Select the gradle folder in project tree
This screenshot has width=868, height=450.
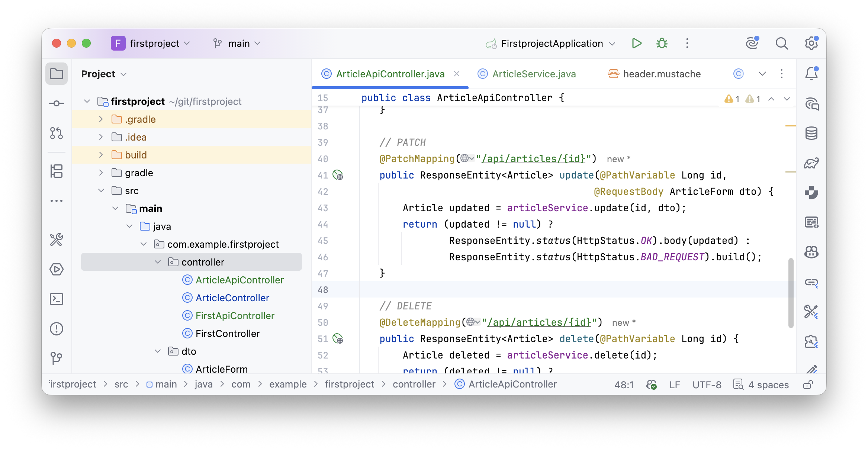click(x=139, y=173)
